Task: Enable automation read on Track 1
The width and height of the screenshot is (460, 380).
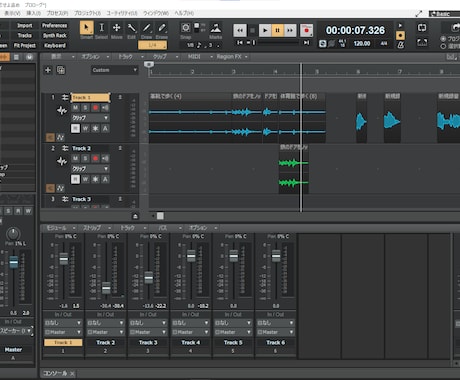Action: click(75, 128)
